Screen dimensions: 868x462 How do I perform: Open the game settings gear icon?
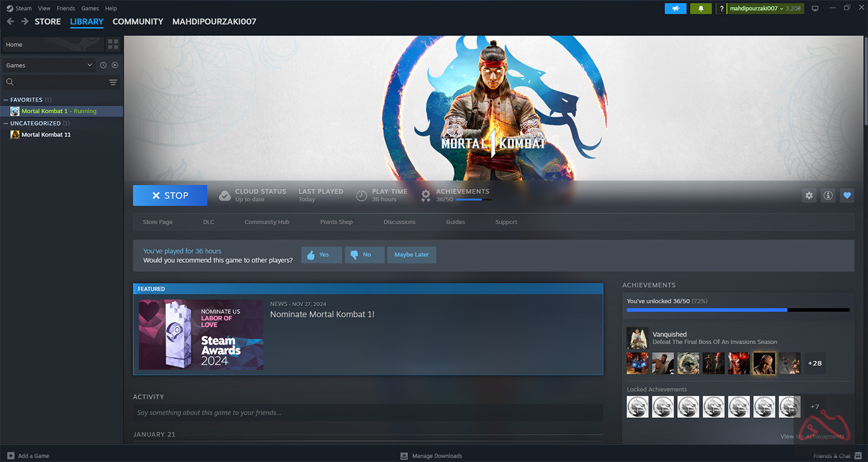coord(808,195)
